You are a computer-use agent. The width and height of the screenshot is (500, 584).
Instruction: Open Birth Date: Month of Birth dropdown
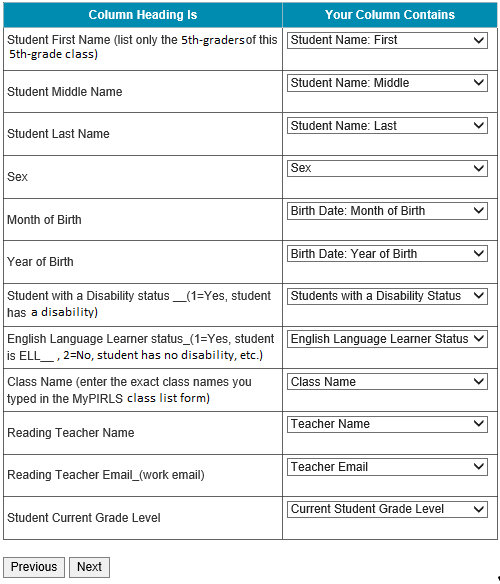(387, 211)
